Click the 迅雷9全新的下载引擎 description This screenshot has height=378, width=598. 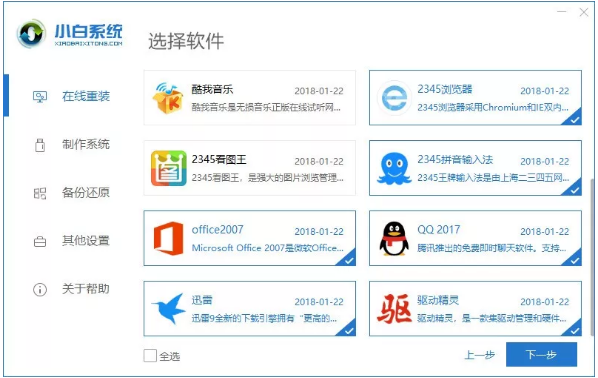click(264, 318)
